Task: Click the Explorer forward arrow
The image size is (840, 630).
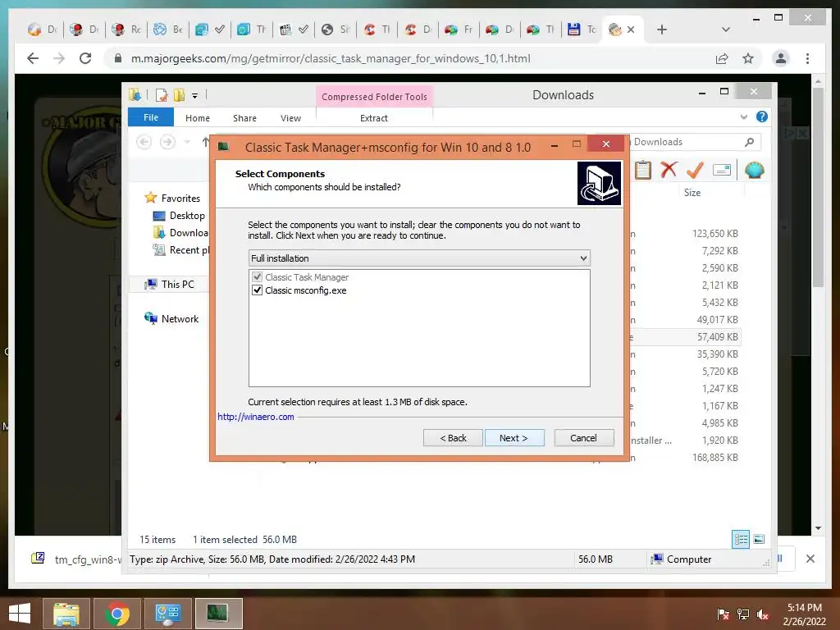Action: [167, 142]
